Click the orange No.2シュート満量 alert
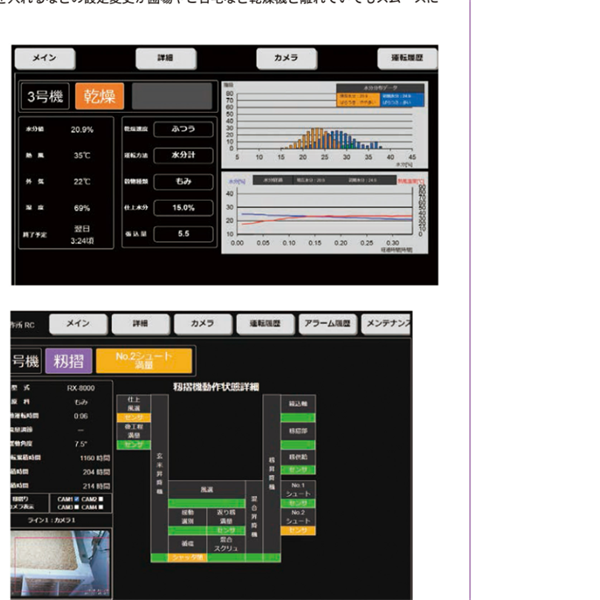The image size is (600, 600). 146,360
